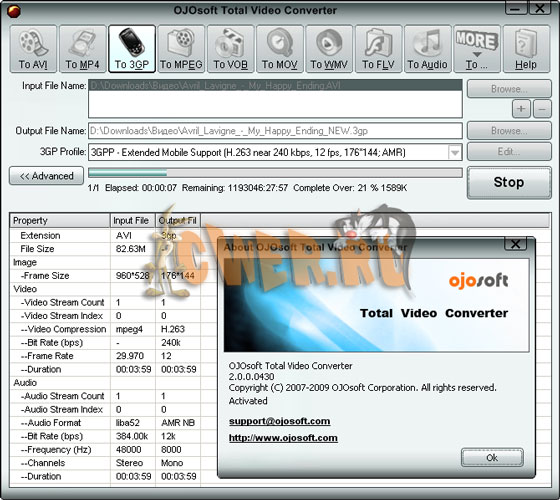
Task: Click the Input File column header
Action: pos(133,221)
